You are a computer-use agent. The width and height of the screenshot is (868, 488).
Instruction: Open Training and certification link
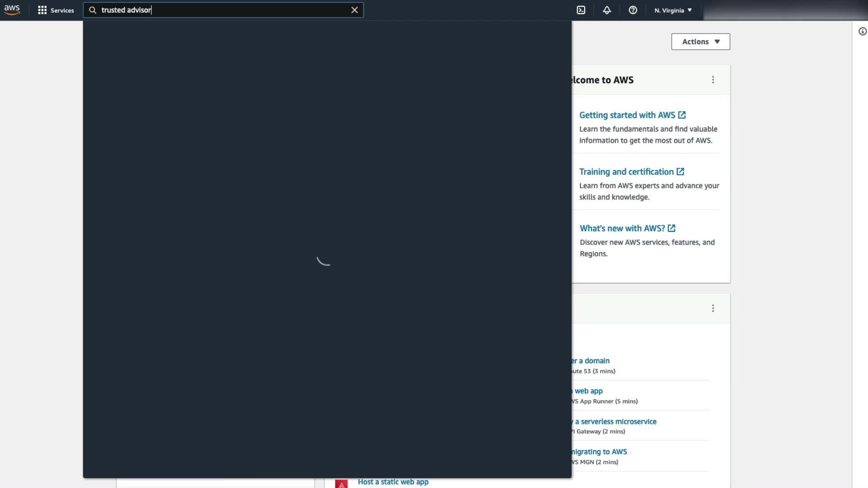click(626, 172)
